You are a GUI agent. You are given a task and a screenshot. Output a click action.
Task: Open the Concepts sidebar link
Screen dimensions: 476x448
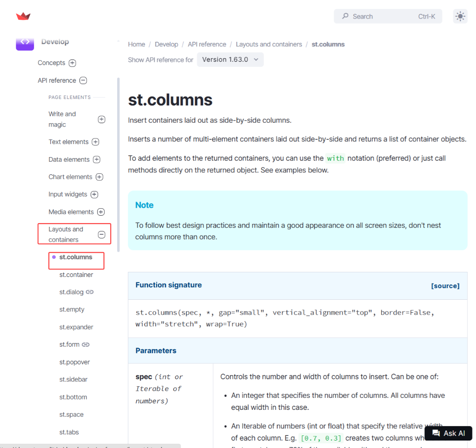(51, 63)
